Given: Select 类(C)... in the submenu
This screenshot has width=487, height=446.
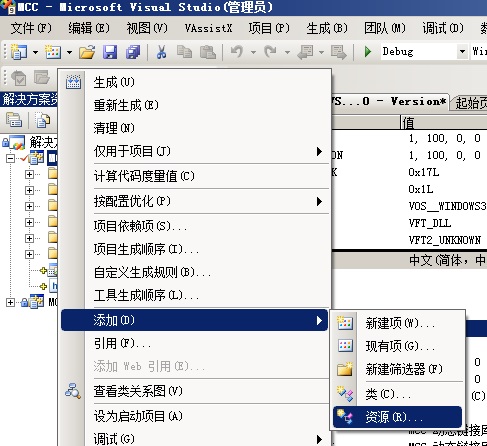Looking at the screenshot, I should point(398,394).
